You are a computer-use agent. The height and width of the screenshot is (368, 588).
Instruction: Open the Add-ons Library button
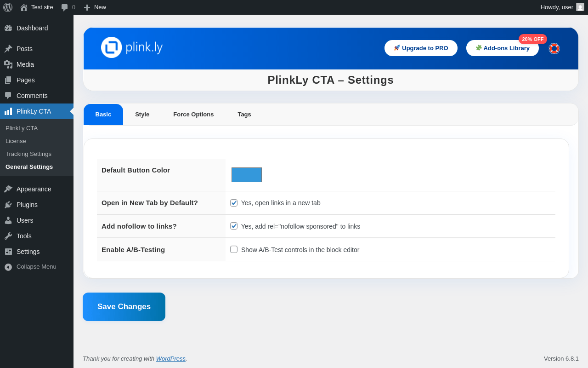(x=503, y=48)
